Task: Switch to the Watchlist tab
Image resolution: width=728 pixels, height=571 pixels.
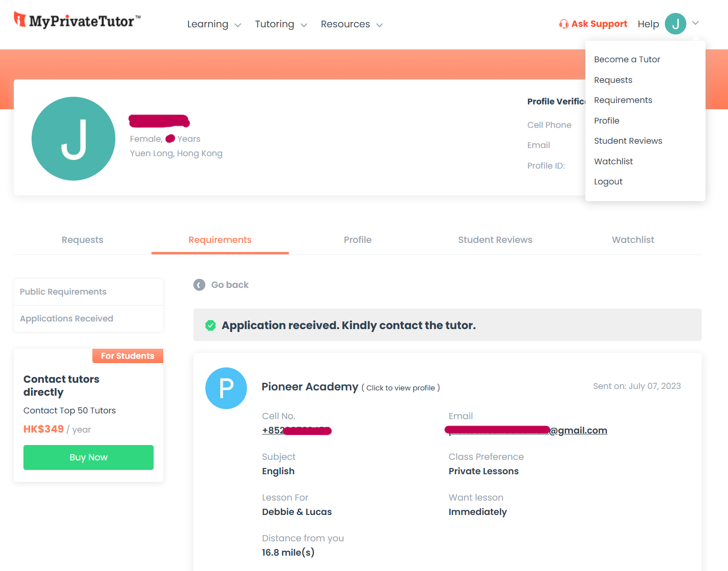Action: 632,240
